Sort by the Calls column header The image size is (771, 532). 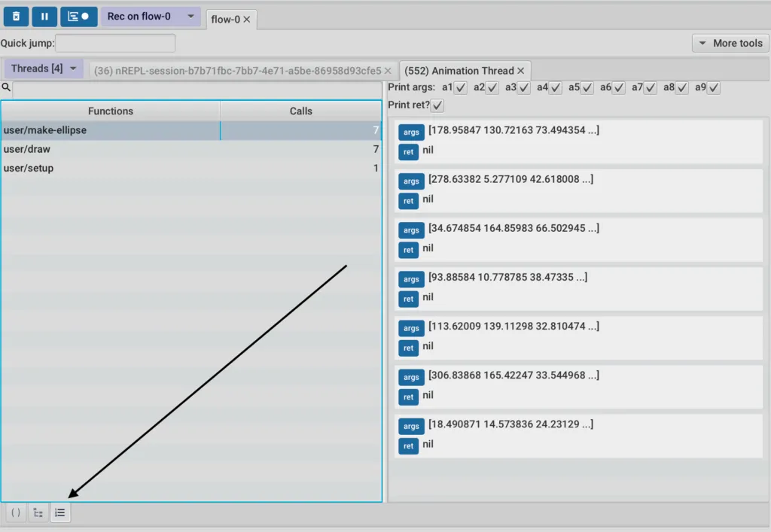point(300,111)
